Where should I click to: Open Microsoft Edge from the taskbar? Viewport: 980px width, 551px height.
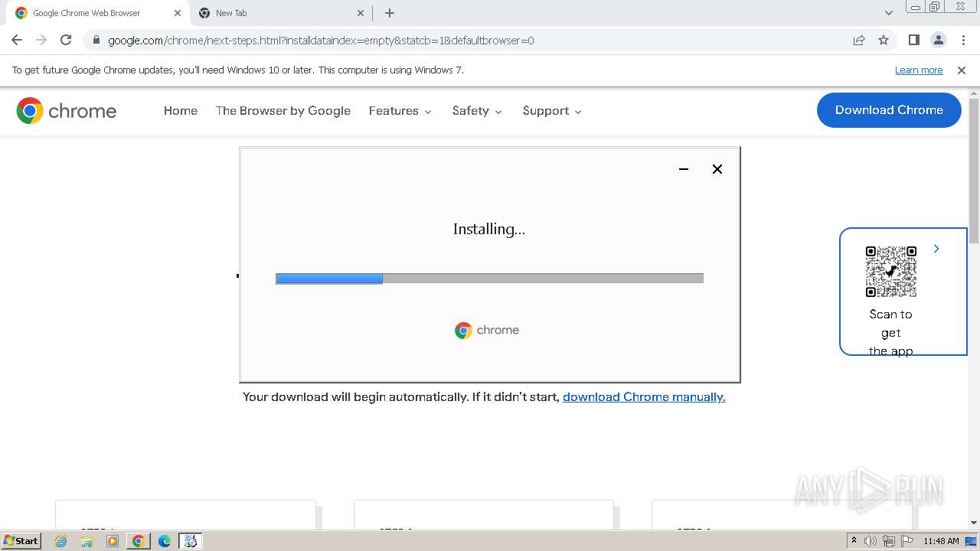coord(165,541)
